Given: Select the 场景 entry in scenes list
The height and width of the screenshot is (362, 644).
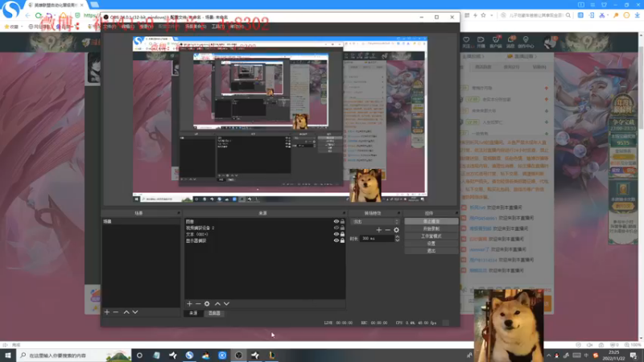Looking at the screenshot, I should [141, 221].
